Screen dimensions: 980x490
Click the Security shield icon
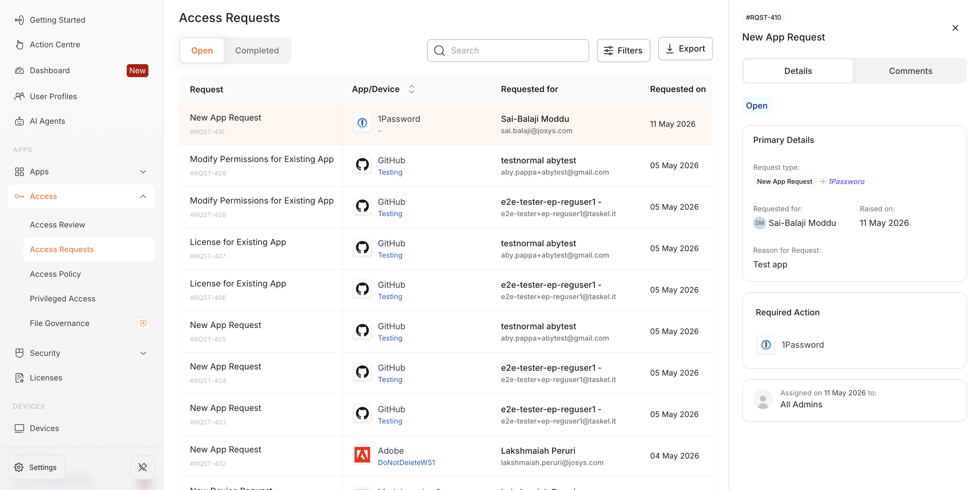19,353
